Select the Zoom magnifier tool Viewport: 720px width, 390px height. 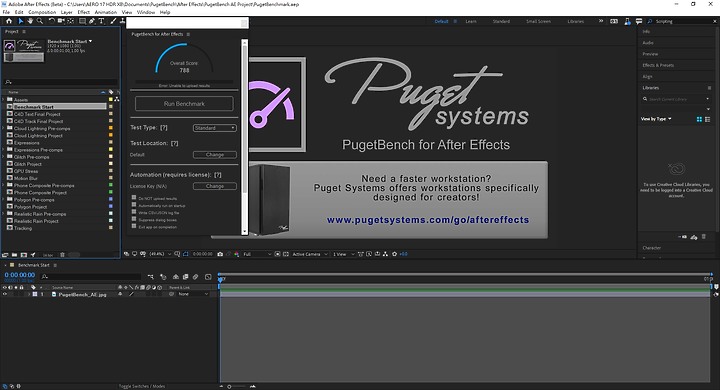tap(40, 21)
